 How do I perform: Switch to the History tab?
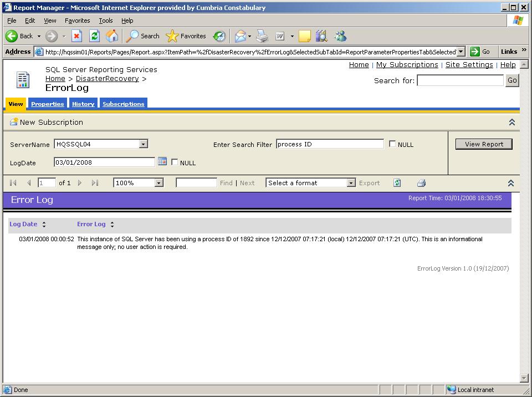(83, 104)
